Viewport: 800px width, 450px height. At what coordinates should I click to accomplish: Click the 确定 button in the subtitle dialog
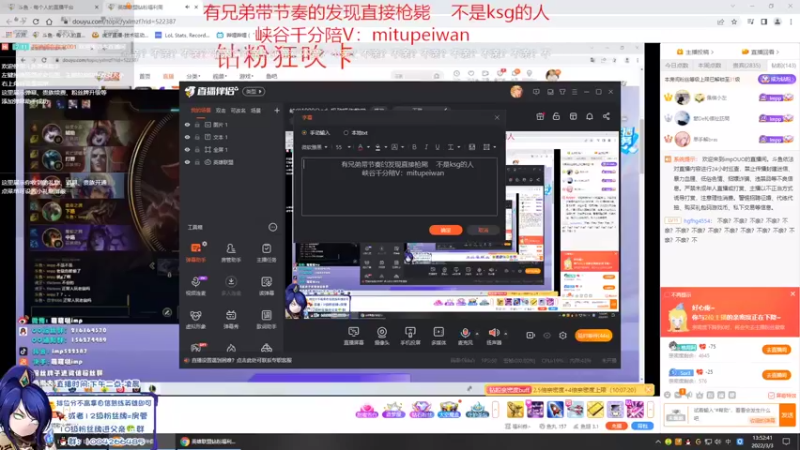point(445,230)
